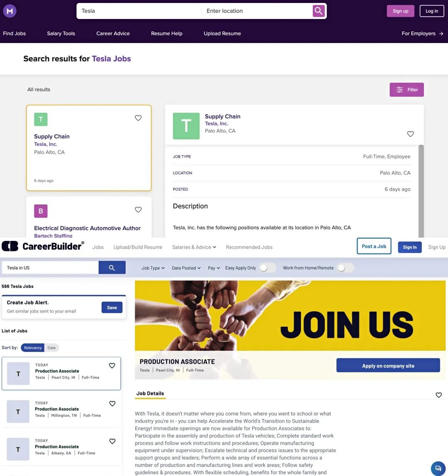Click the magnifier search button in Monster
The height and width of the screenshot is (476, 448).
pyautogui.click(x=319, y=11)
